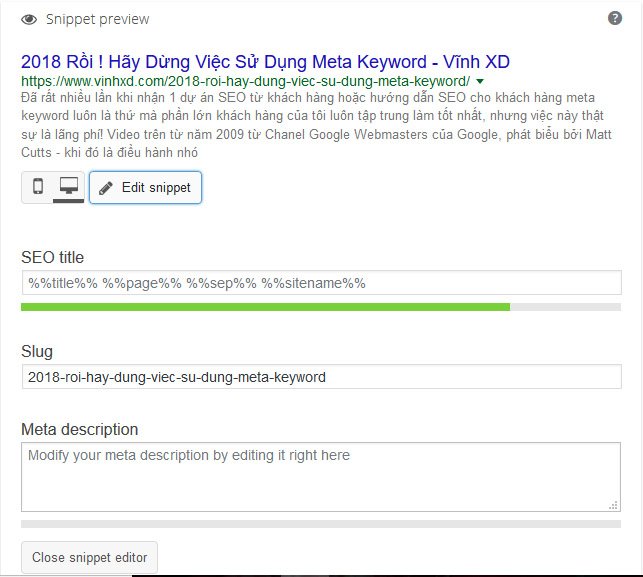The width and height of the screenshot is (643, 577).
Task: Click the Snippet preview heading text
Action: (97, 19)
